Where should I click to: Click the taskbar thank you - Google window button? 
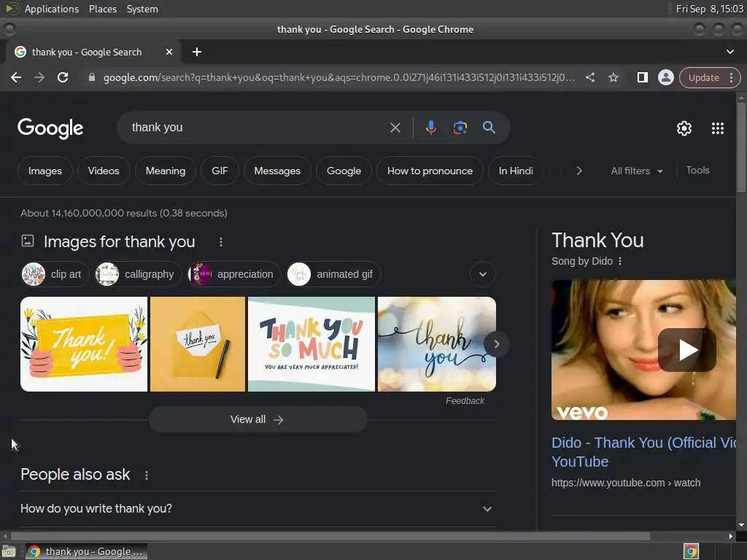(87, 551)
